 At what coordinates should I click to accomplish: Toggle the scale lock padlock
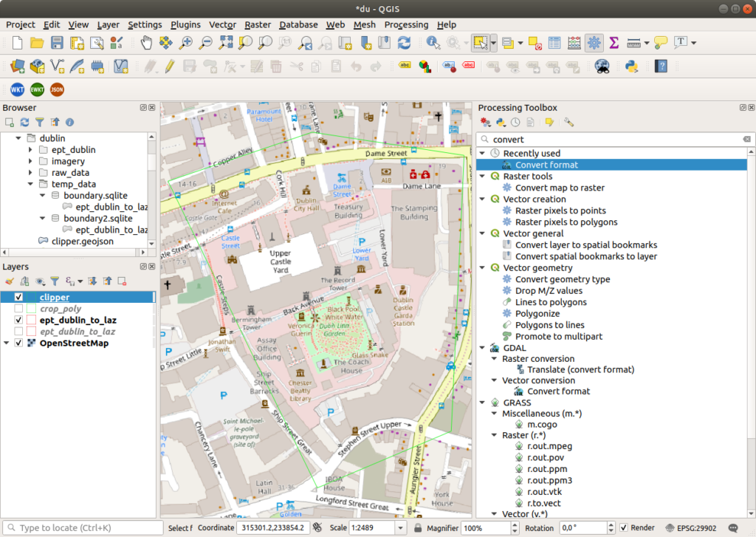point(418,528)
